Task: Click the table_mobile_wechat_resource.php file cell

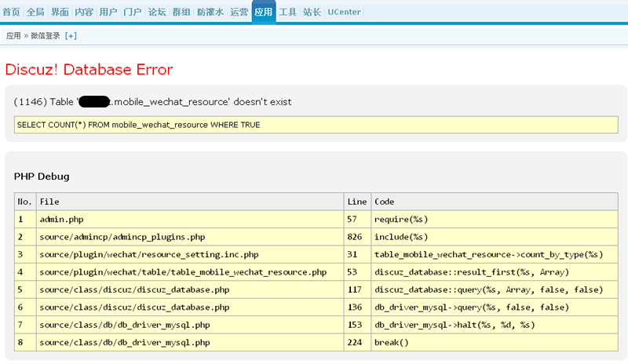Action: coord(190,272)
